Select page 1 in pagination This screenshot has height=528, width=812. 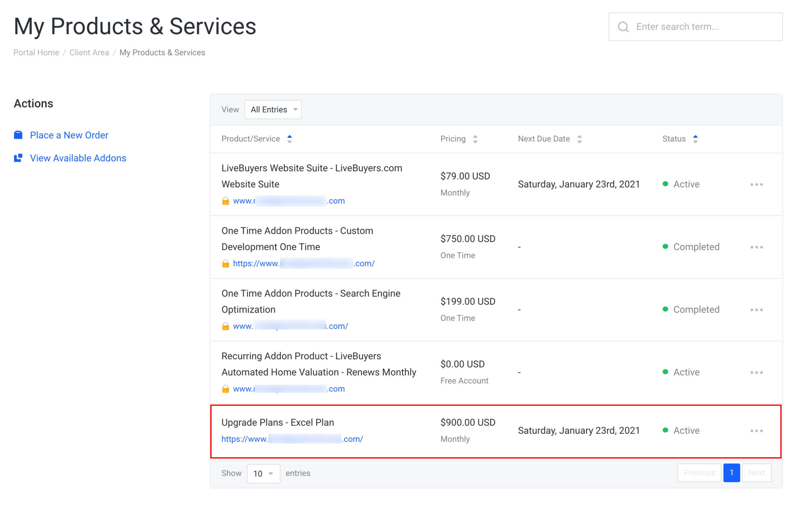tap(731, 473)
